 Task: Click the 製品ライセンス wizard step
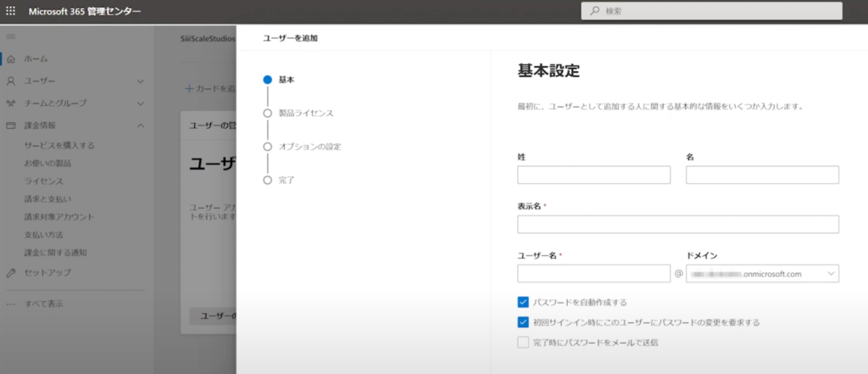tap(306, 113)
